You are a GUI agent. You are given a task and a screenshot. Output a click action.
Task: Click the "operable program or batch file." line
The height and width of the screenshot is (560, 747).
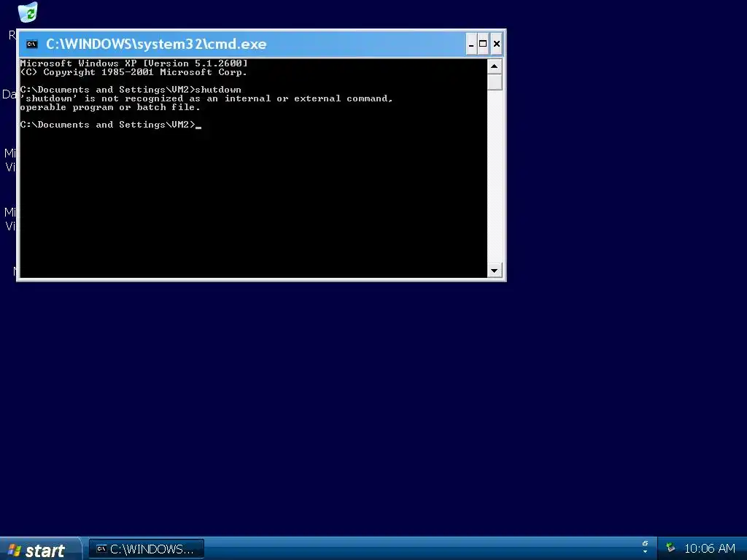pyautogui.click(x=110, y=108)
